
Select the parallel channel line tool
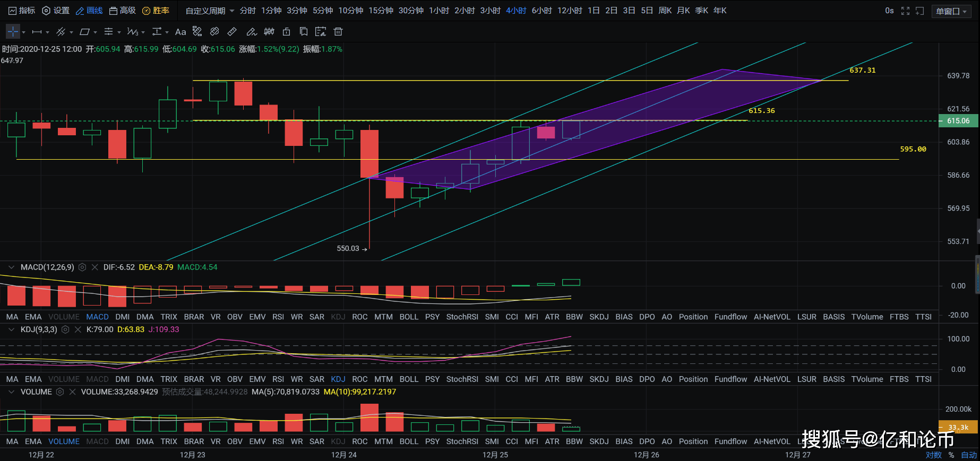point(61,32)
